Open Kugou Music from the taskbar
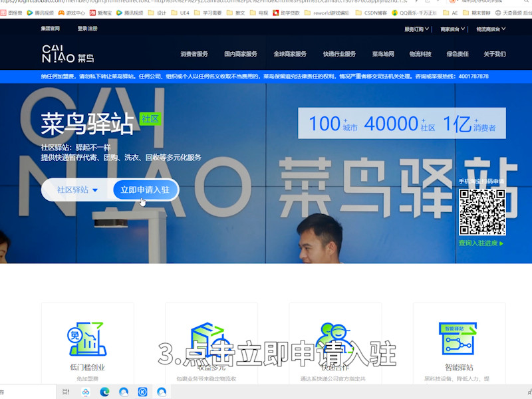 coord(142,392)
